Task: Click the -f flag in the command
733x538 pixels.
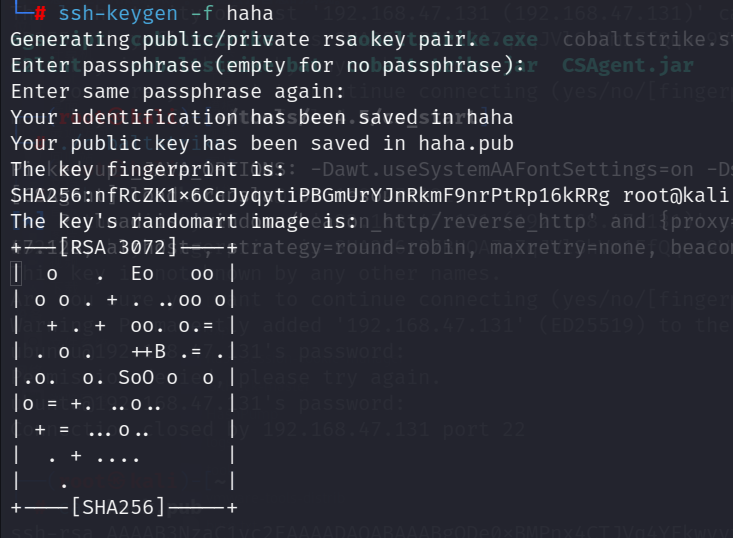Action: click(202, 13)
